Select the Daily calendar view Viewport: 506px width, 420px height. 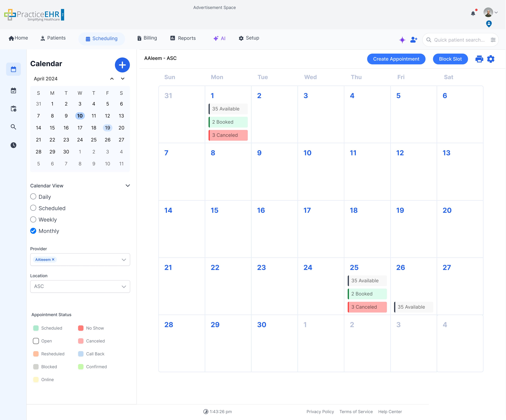(33, 197)
